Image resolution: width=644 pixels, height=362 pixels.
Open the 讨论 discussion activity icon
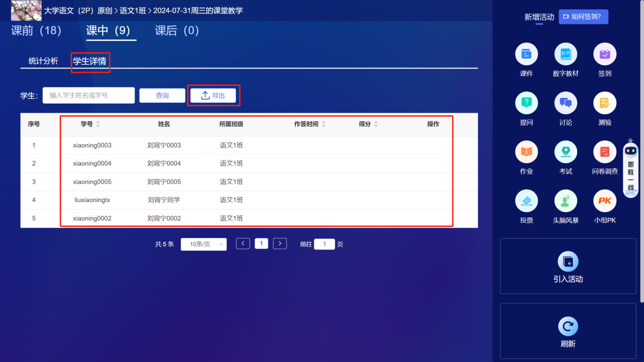(x=566, y=104)
